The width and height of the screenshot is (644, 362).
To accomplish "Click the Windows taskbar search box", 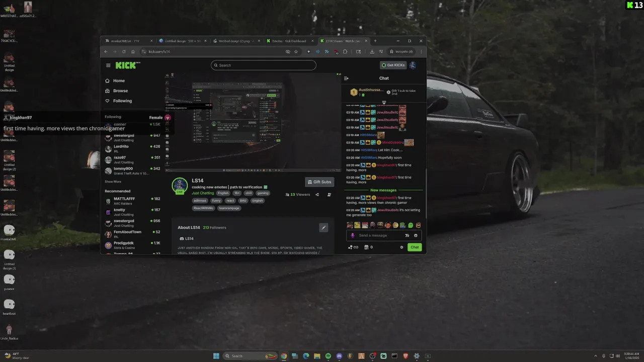I will coord(251,356).
